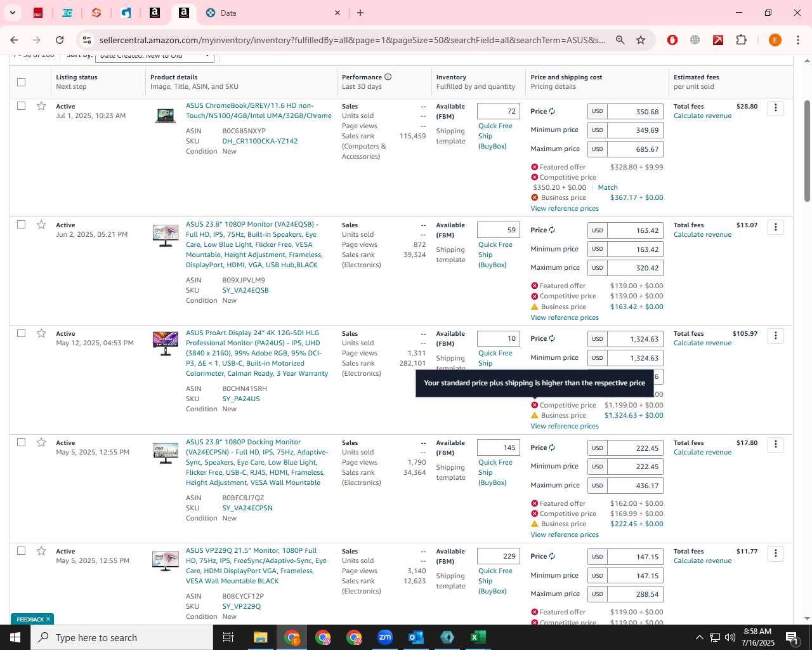Image resolution: width=812 pixels, height=650 pixels.
Task: Star the ASUS ChromeBook listing as favorite
Action: point(41,106)
